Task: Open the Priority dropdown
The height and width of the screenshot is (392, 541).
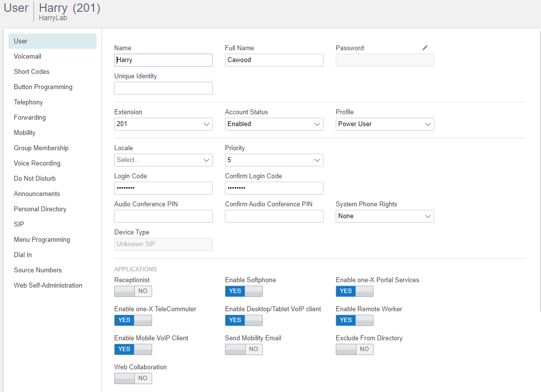Action: click(x=274, y=160)
